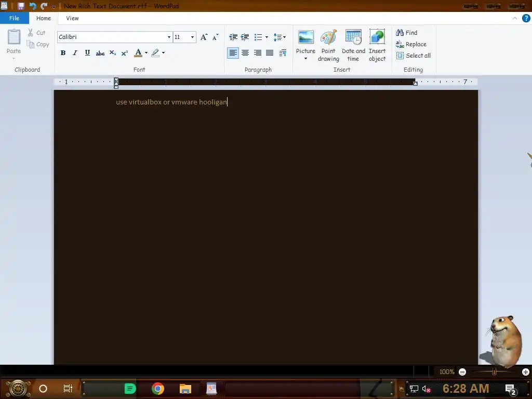Screen dimensions: 532x399
Task: Increase the paragraph indent
Action: pos(245,37)
